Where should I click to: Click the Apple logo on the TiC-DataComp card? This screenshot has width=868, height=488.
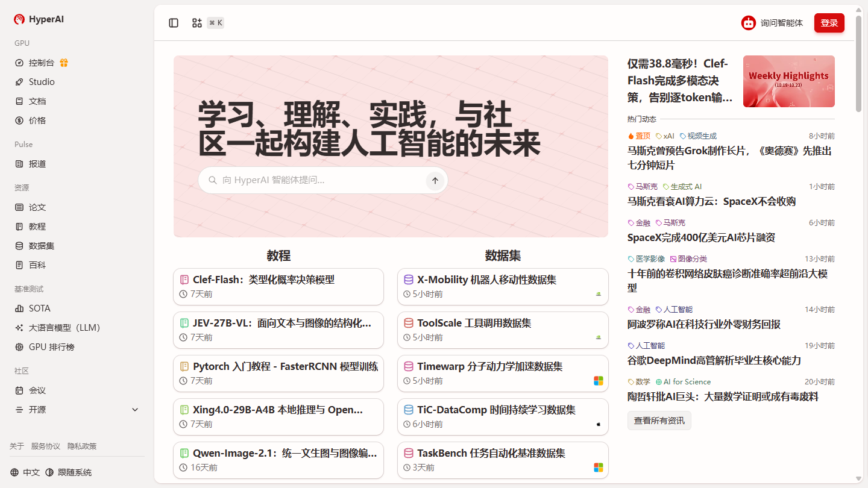tap(599, 424)
